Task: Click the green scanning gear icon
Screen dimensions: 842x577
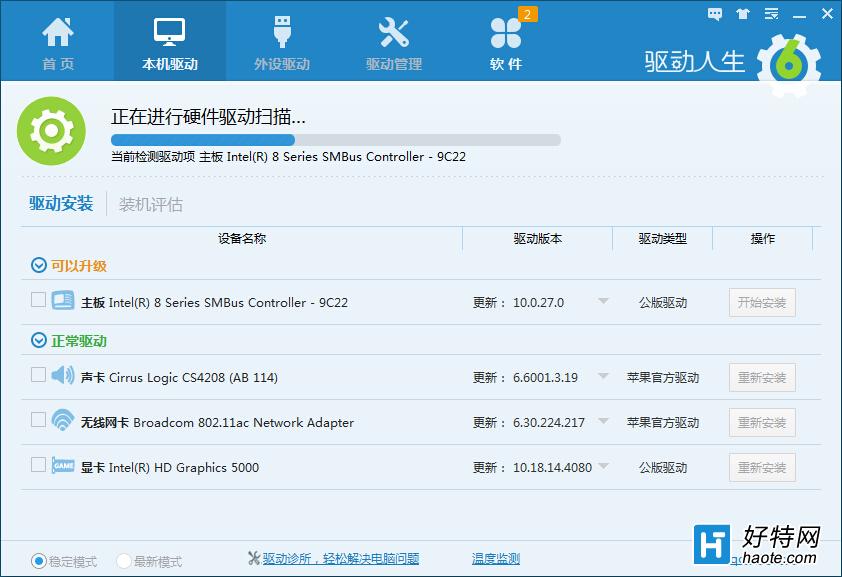Action: tap(51, 130)
